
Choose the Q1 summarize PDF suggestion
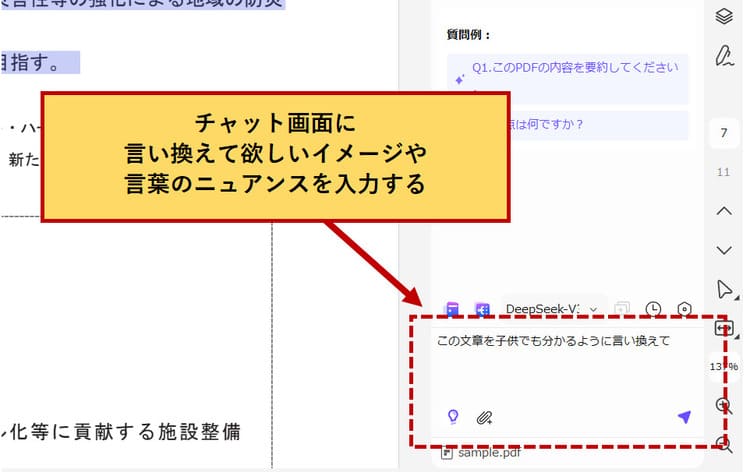[568, 79]
